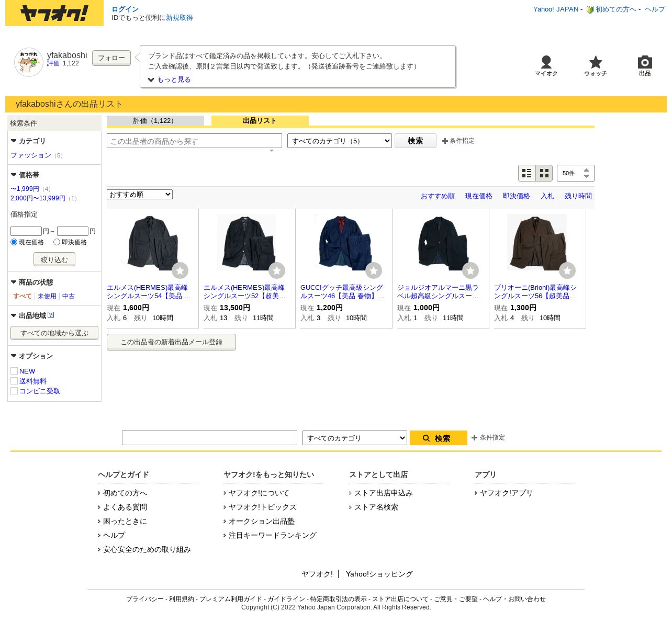Open ヤフオク!アプリ footer link
The width and height of the screenshot is (672, 622).
point(506,493)
